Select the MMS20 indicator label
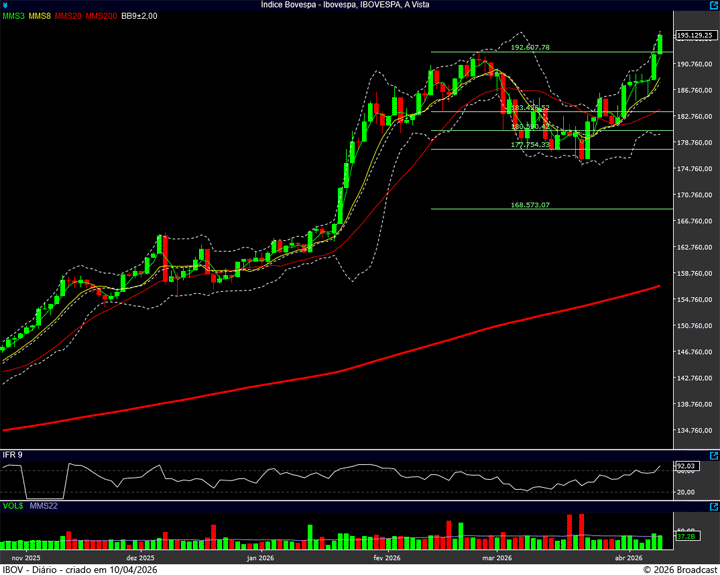Screen dimensions: 720x575 click(68, 16)
